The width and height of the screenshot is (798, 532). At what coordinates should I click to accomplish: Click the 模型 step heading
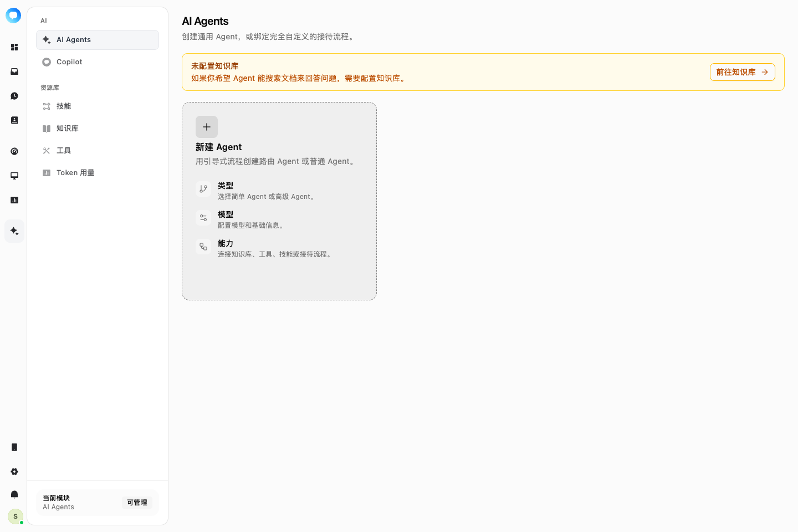226,214
